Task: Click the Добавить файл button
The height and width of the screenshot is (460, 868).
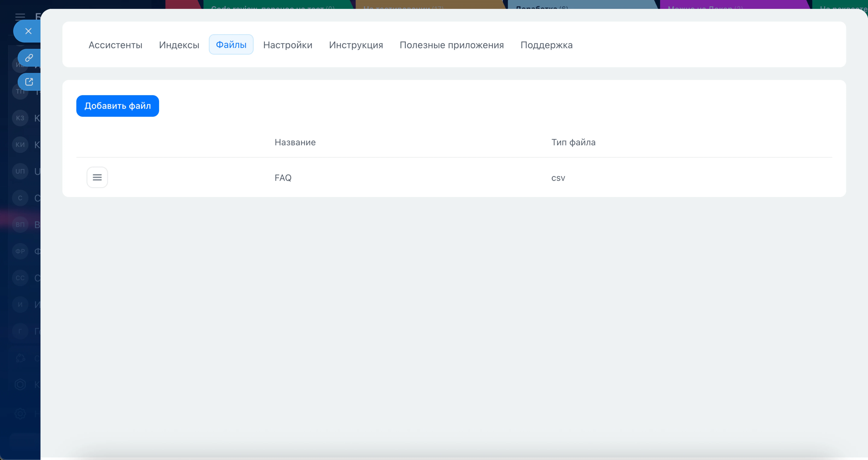Action: [x=118, y=106]
